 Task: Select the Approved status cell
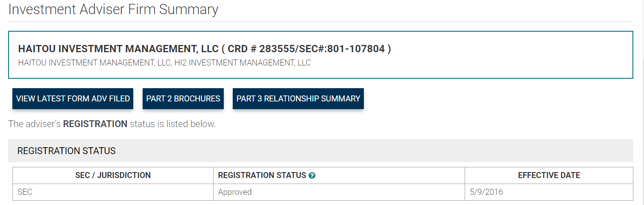[339, 192]
